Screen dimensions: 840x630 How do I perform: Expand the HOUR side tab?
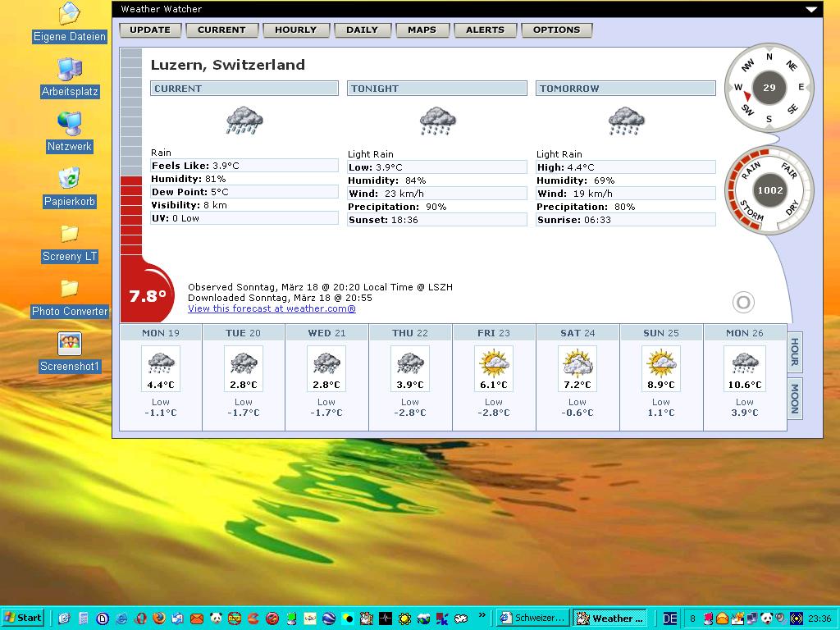[x=794, y=352]
